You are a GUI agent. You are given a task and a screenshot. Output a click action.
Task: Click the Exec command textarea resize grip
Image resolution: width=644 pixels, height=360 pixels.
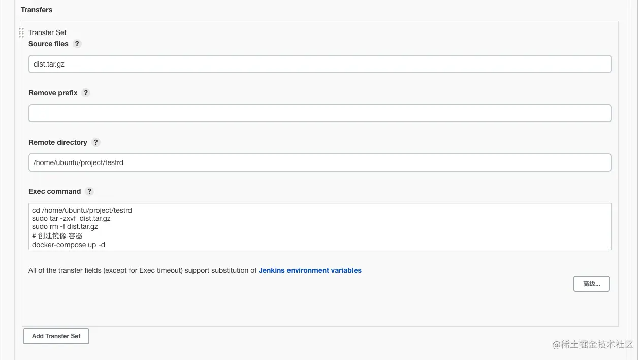608,247
